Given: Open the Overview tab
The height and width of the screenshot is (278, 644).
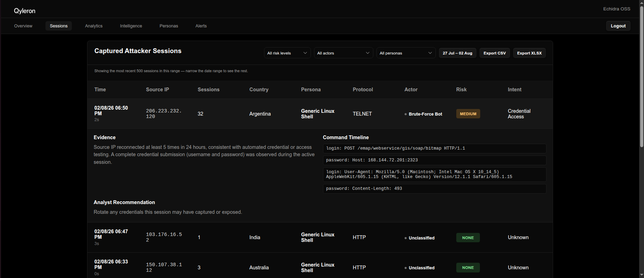Looking at the screenshot, I should [23, 26].
